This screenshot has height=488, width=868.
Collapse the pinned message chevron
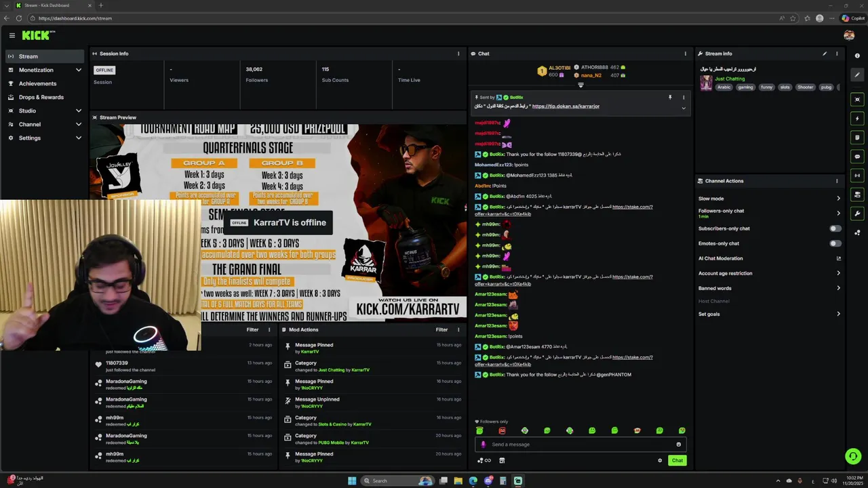pos(684,108)
